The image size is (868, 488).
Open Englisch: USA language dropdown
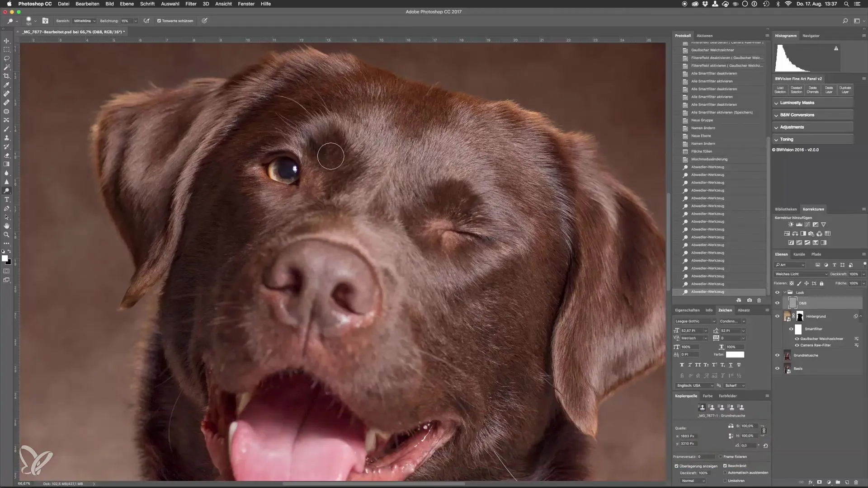pyautogui.click(x=695, y=385)
